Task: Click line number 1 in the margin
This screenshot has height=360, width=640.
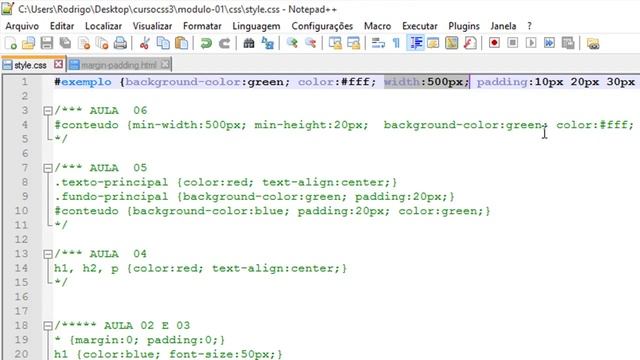Action: tap(25, 82)
